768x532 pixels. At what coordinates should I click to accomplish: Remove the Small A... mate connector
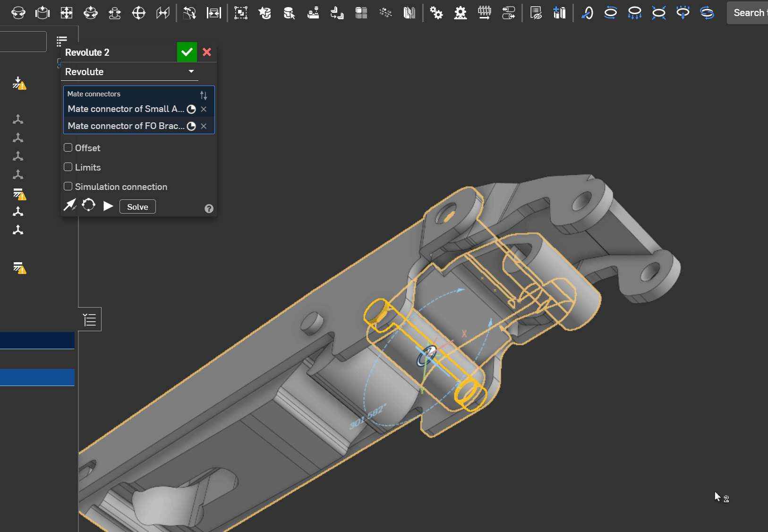coord(204,109)
